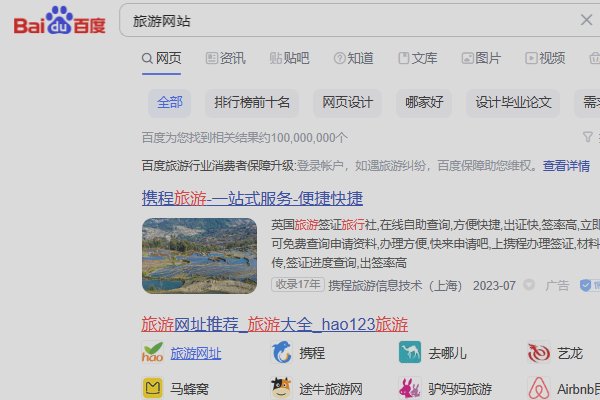The height and width of the screenshot is (400, 600).
Task: Click the blue shield guarantee icon
Action: click(585, 286)
